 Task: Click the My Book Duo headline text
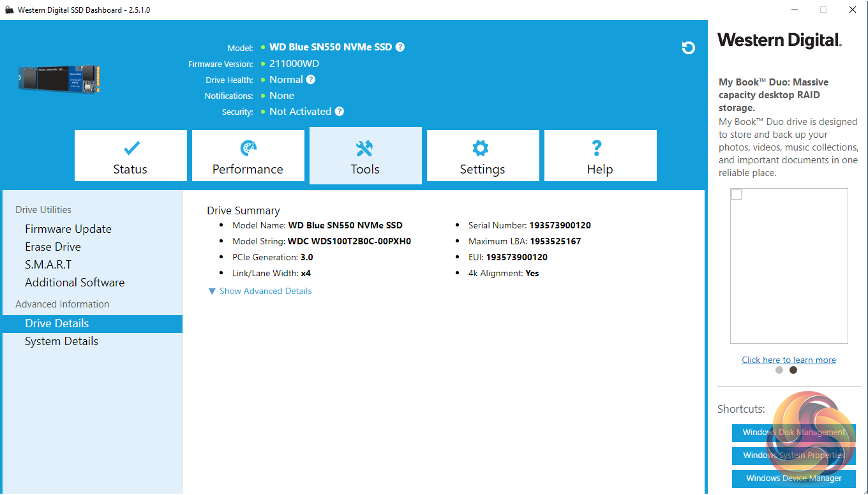[774, 95]
